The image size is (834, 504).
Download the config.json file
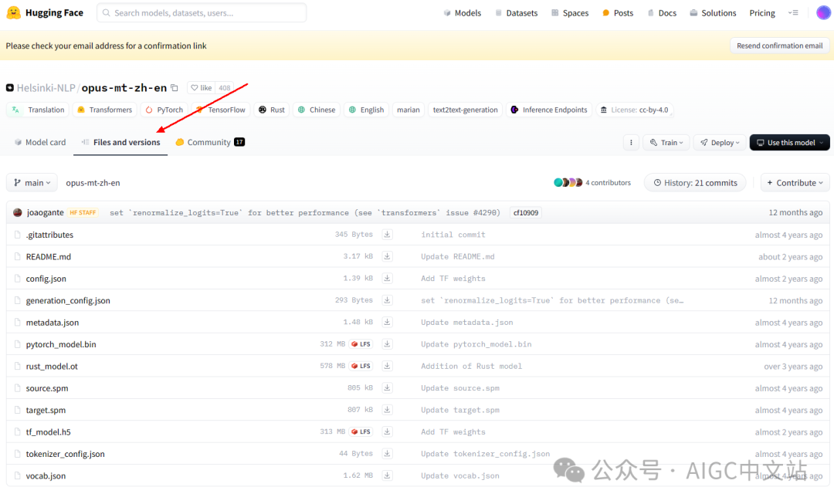[x=387, y=278]
